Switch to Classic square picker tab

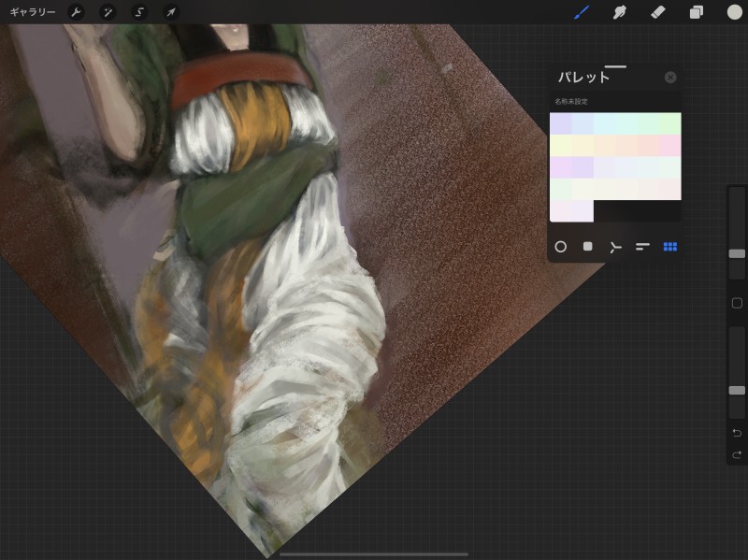[588, 246]
